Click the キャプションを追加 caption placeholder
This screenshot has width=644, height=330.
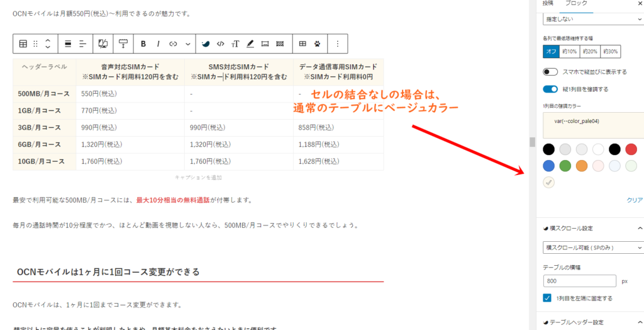[198, 178]
